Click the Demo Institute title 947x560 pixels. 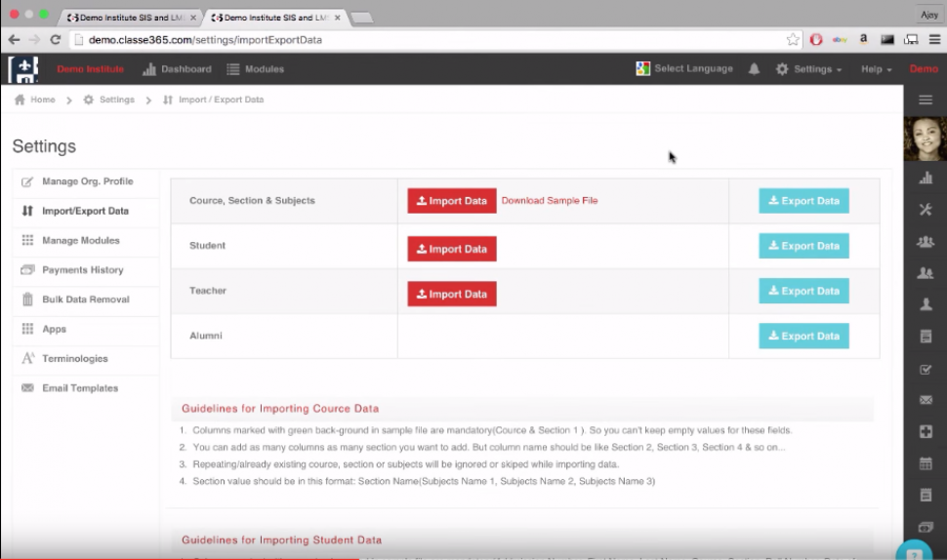click(x=91, y=69)
